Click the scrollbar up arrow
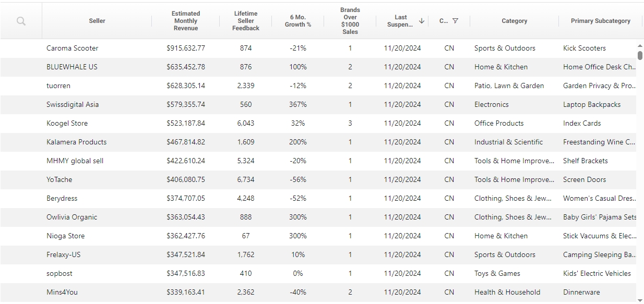The image size is (644, 304). (640, 46)
